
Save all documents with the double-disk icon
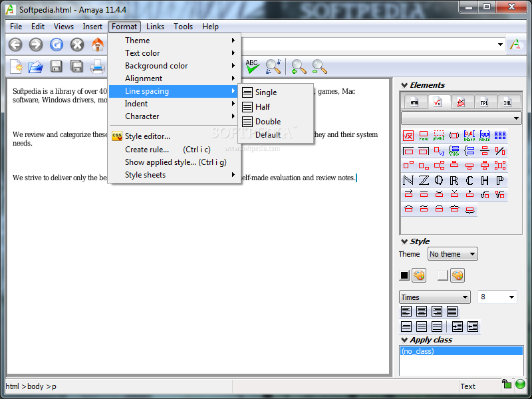77,66
